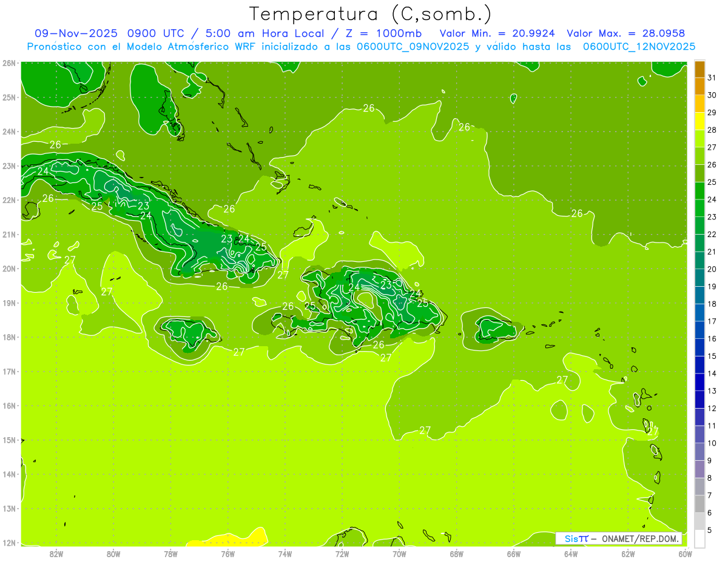Image resolution: width=728 pixels, height=562 pixels.
Task: Select the '0600UTC_09NOV2025' initialization text
Action: coord(411,46)
